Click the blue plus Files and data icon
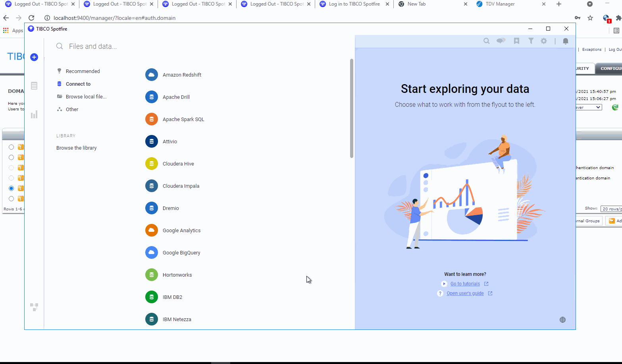 (x=34, y=57)
